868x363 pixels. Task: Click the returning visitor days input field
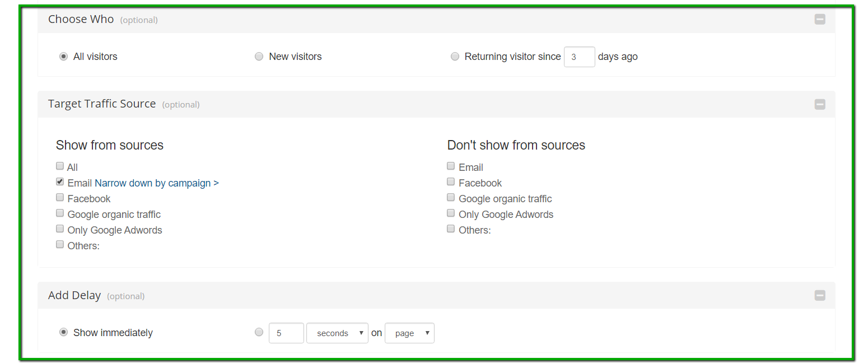coord(579,57)
